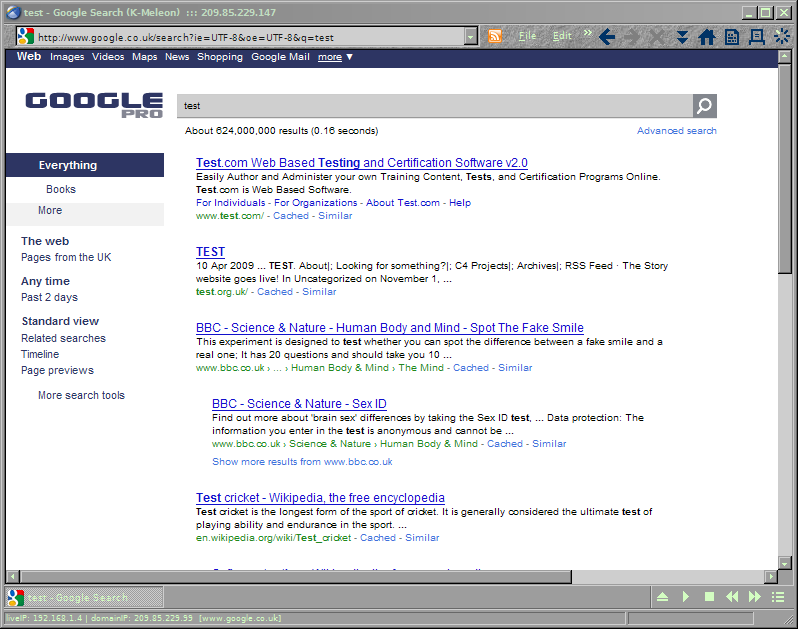This screenshot has height=629, width=798.
Task: Switch to the Shopping tab
Action: 220,57
